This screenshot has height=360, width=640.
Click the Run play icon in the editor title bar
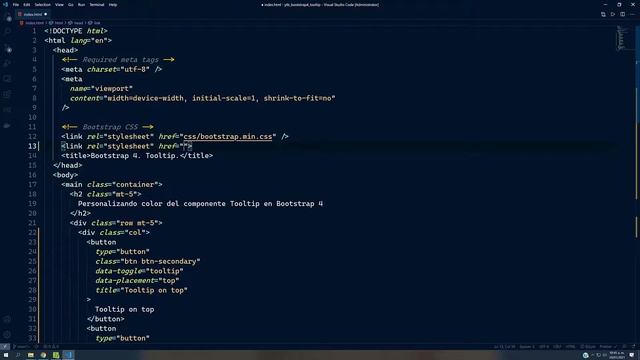[x=613, y=14]
